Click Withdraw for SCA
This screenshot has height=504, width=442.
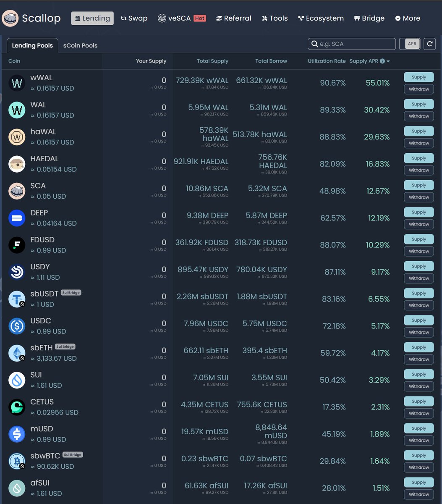click(x=419, y=197)
